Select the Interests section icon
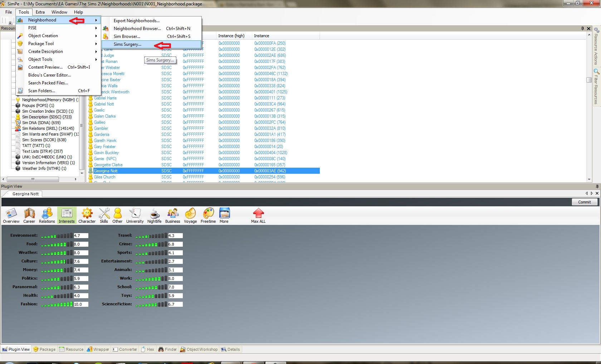This screenshot has width=601, height=364. point(67,216)
